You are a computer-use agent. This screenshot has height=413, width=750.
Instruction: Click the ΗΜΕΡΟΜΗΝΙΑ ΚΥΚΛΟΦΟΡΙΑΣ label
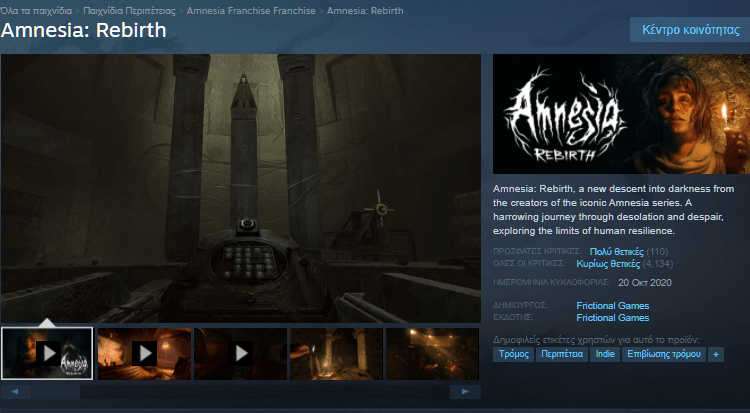[x=551, y=282]
